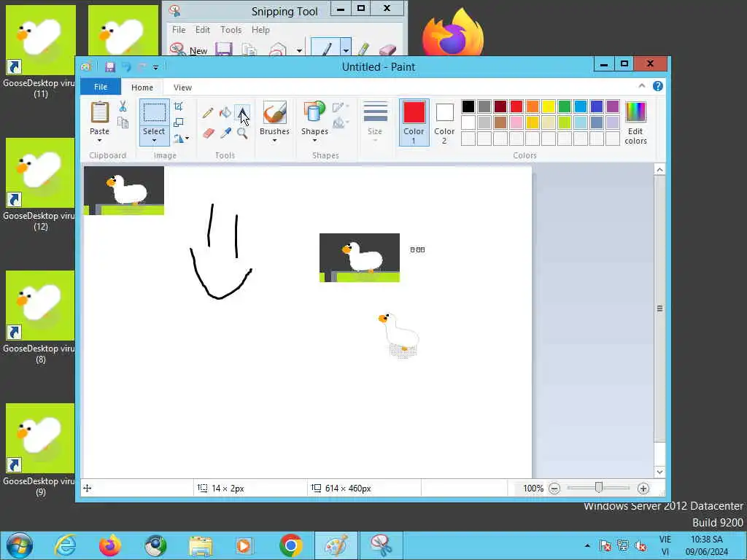Click the Copy icon in Snipping Tool
This screenshot has height=560, width=747.
[x=249, y=50]
